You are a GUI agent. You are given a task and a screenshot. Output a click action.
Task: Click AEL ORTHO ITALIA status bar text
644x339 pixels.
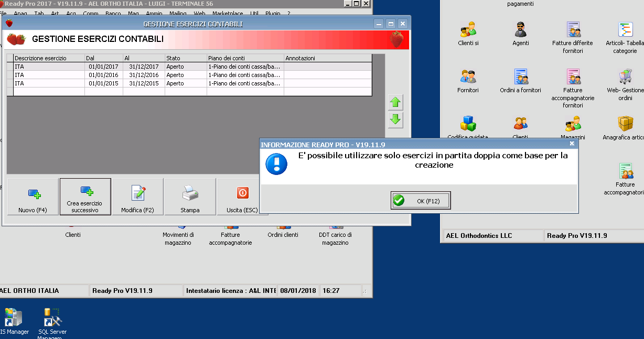pyautogui.click(x=29, y=290)
